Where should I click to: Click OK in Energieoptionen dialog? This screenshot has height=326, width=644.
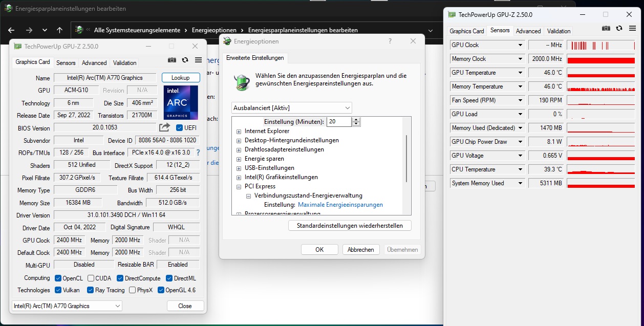319,250
